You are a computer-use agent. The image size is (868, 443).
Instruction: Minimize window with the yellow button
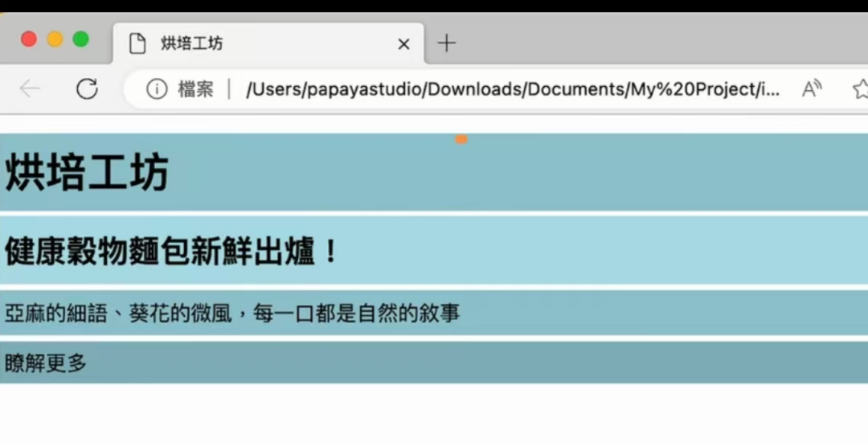55,39
